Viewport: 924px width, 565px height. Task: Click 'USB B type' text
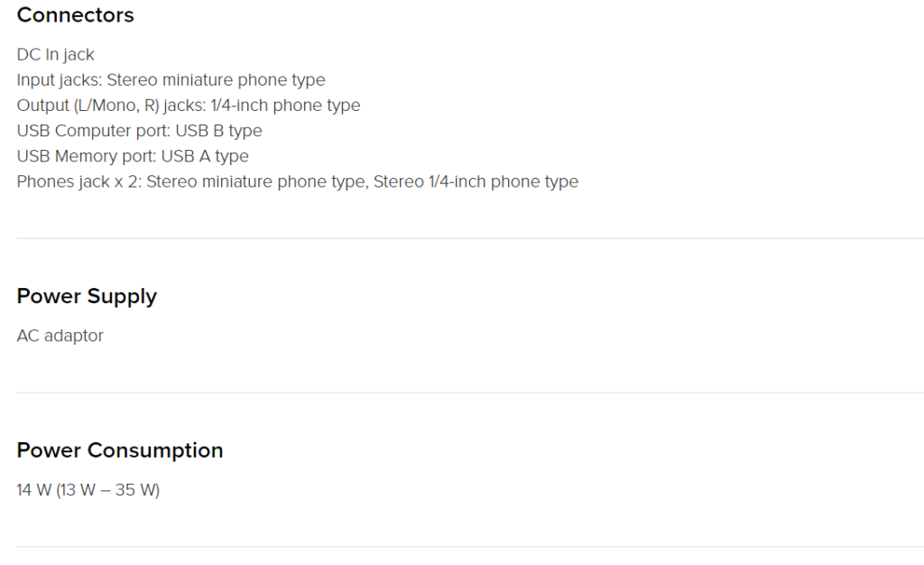pyautogui.click(x=218, y=131)
